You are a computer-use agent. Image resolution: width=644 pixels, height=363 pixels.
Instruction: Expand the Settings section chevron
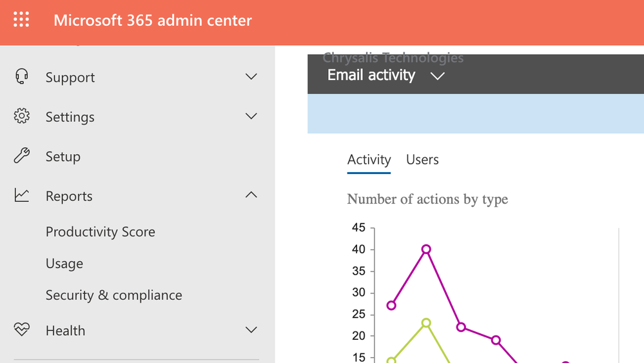[x=251, y=117]
